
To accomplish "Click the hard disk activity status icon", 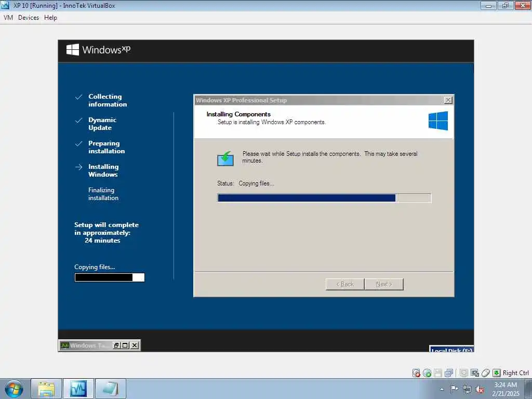I will [x=416, y=373].
